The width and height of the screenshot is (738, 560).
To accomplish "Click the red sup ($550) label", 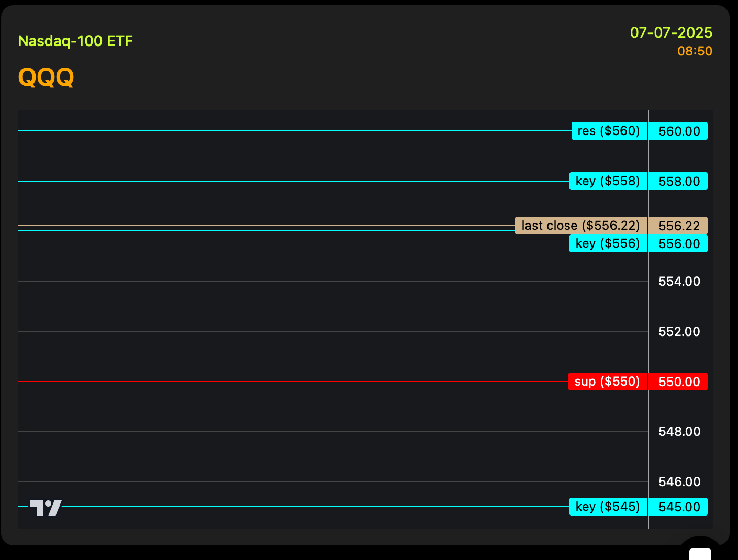I will pos(608,382).
